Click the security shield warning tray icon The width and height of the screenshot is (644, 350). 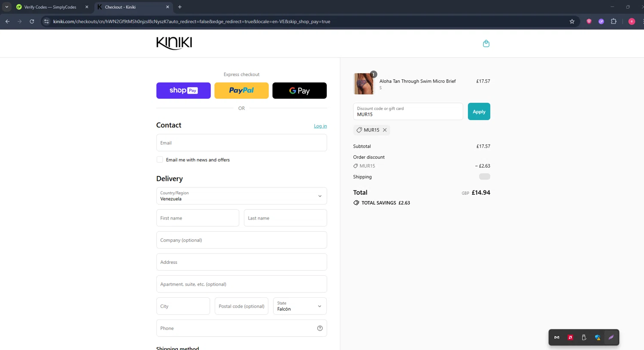coord(598,338)
